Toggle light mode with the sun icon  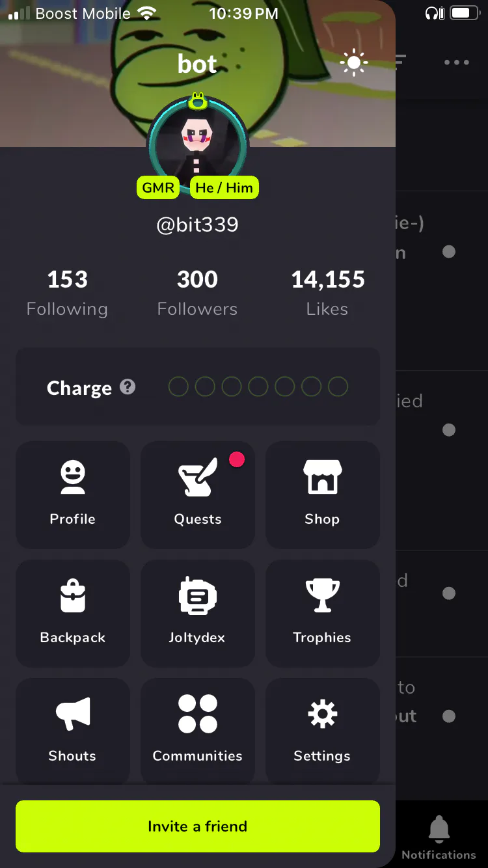tap(354, 62)
